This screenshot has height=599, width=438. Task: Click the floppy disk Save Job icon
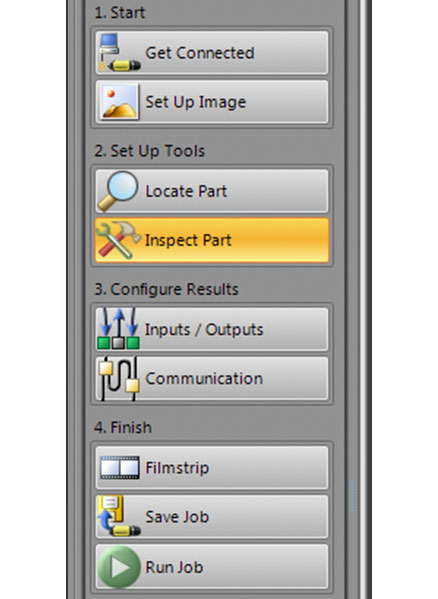[119, 516]
